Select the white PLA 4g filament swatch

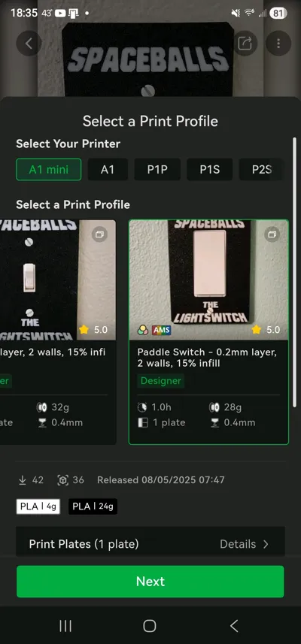(38, 506)
